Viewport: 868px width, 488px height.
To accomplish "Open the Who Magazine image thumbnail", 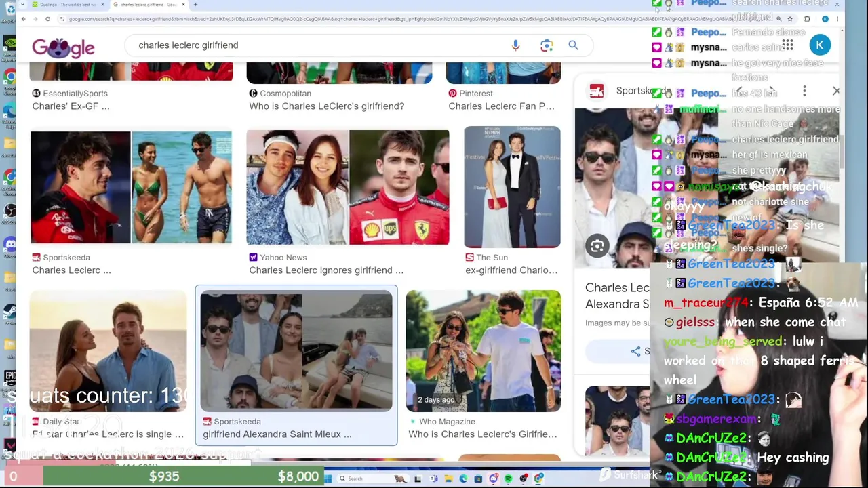I will point(483,351).
